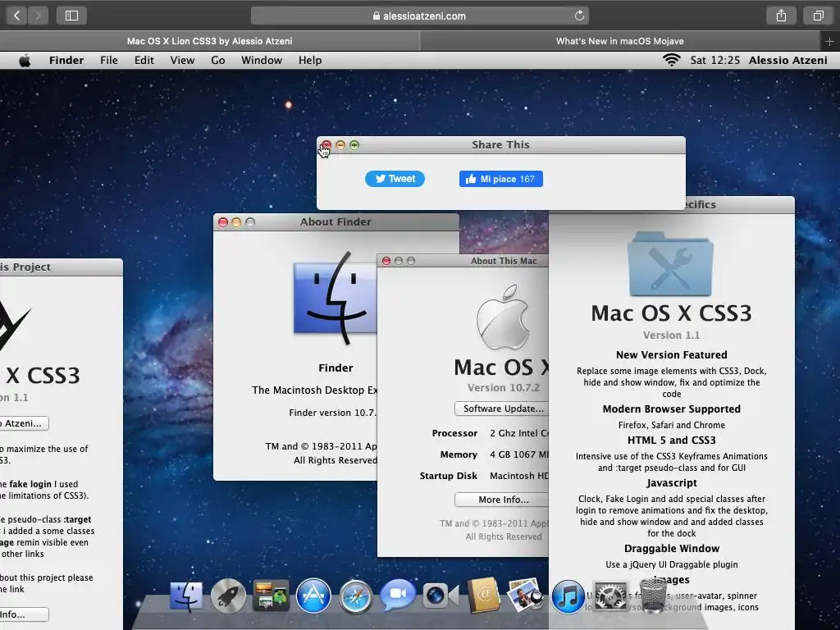Click the Share This title bar
Viewport: 840px width, 630px height.
coord(501,144)
